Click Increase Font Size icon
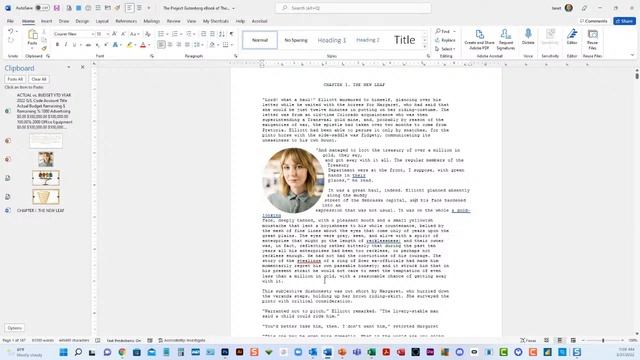The image size is (640, 360). click(x=115, y=34)
